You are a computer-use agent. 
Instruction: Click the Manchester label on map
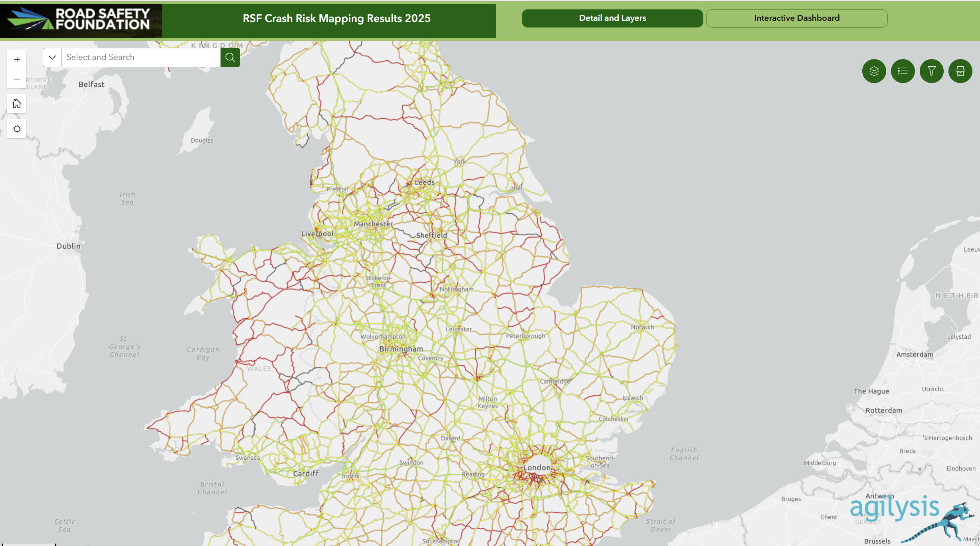(x=373, y=224)
